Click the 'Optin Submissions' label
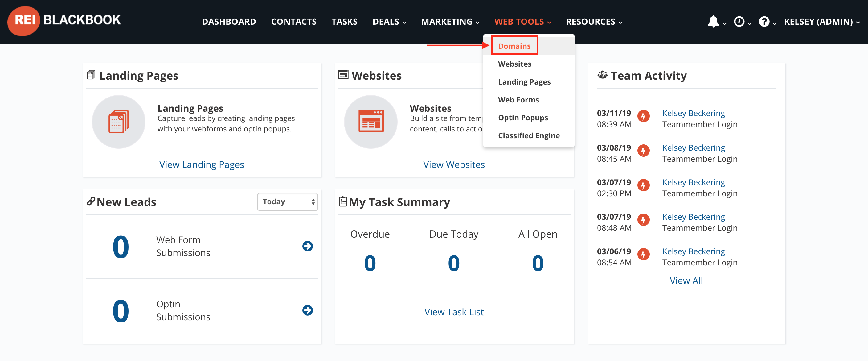This screenshot has height=361, width=868. pos(183,310)
